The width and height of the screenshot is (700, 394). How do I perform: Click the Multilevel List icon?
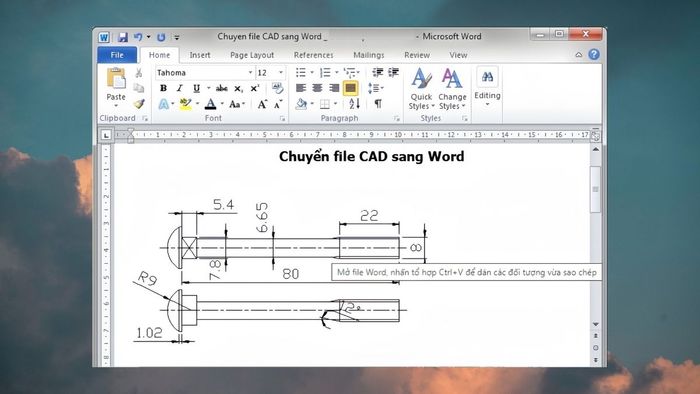[x=350, y=72]
